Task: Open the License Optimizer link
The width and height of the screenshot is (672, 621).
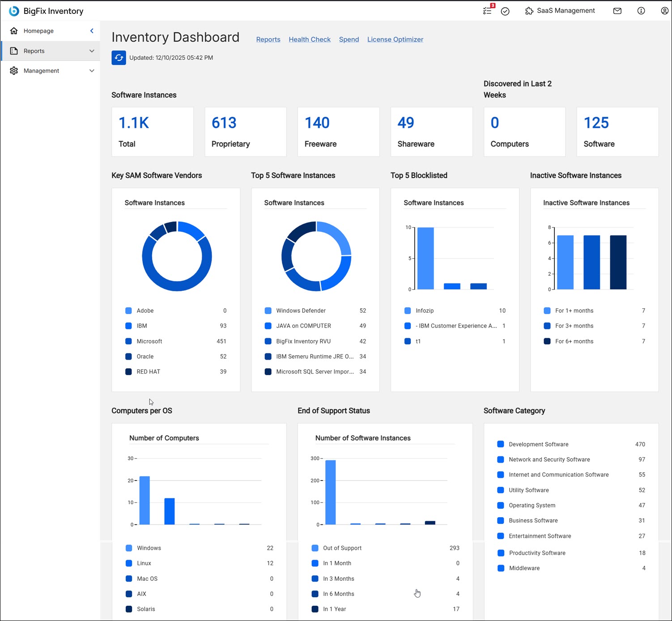Action: [395, 39]
